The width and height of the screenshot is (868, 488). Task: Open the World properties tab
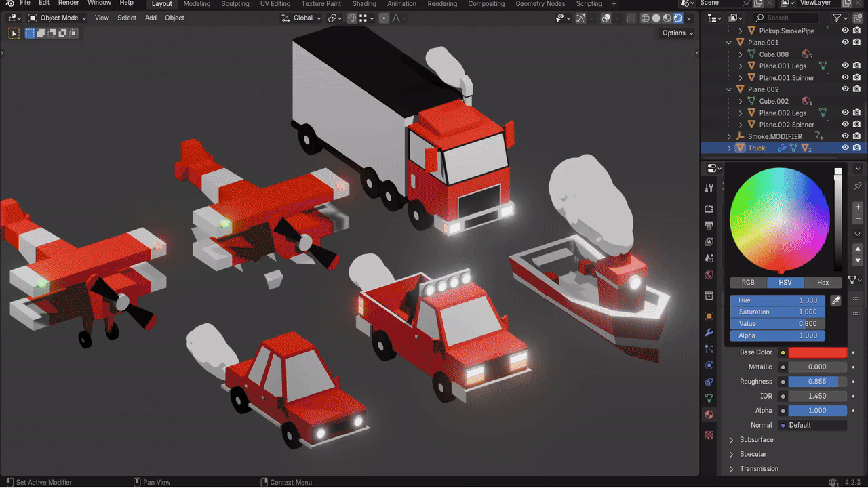(709, 275)
